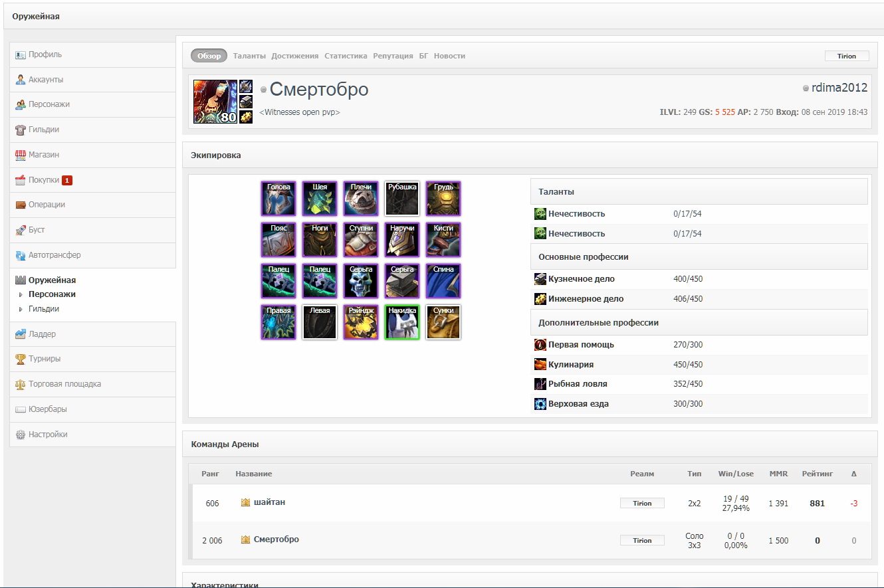This screenshot has height=588, width=884.
Task: Click the Кузнечное дело profession icon
Action: pyautogui.click(x=540, y=279)
